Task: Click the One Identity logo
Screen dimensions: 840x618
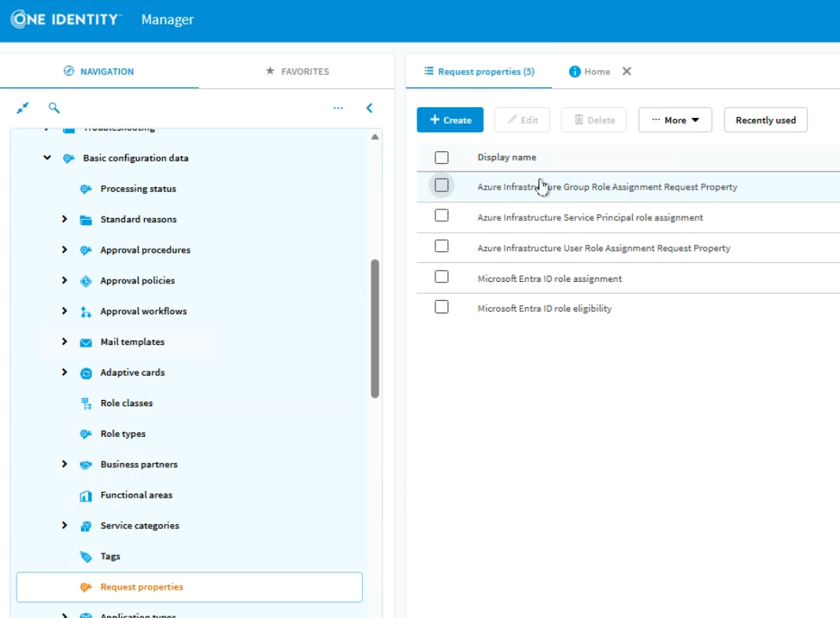Action: [66, 19]
